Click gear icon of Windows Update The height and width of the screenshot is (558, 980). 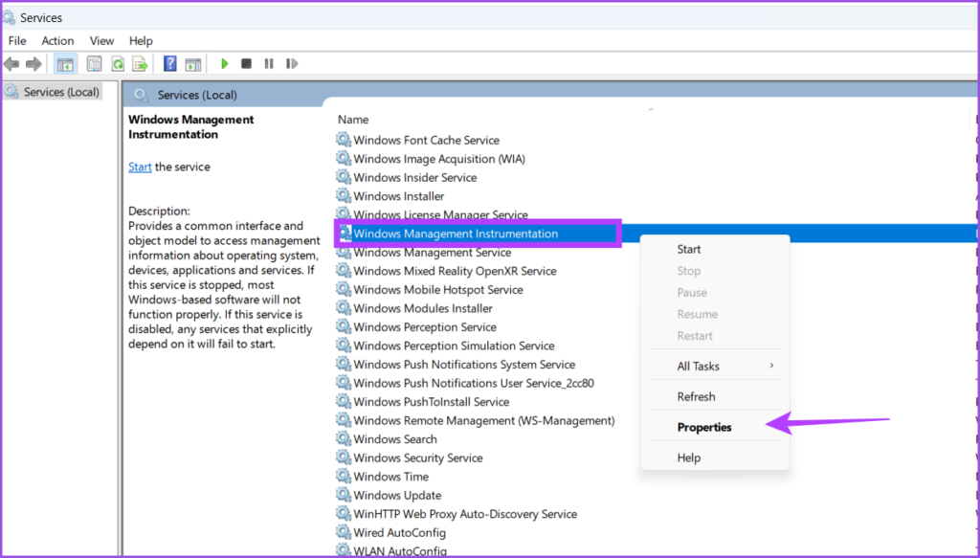click(344, 494)
